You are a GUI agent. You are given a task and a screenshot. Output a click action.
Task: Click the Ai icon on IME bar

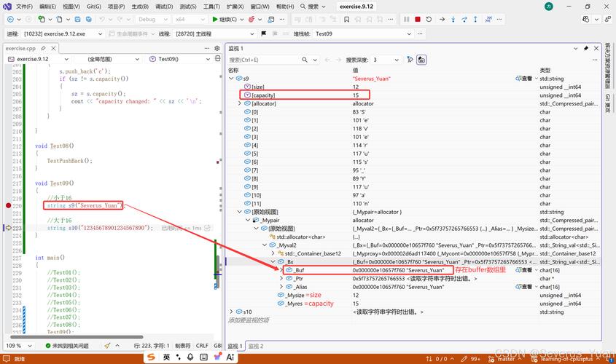coord(230,357)
